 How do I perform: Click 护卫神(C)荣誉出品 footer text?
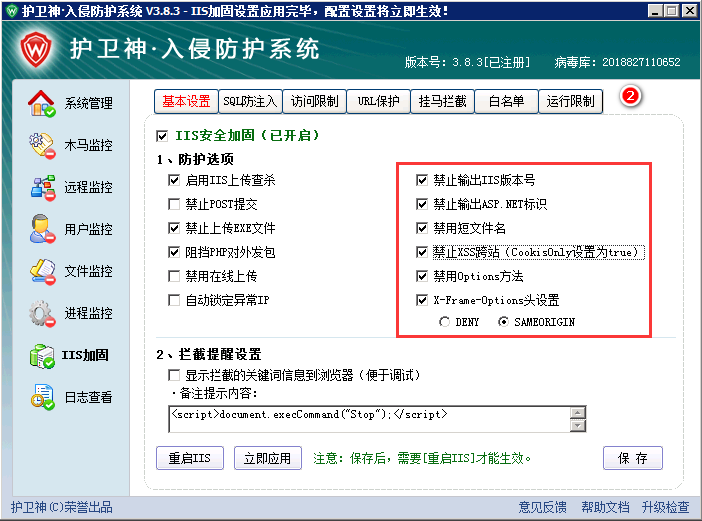62,507
